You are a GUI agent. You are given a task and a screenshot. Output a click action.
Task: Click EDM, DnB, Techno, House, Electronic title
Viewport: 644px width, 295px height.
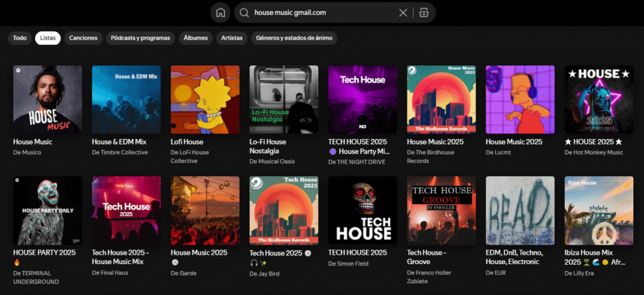pyautogui.click(x=514, y=257)
